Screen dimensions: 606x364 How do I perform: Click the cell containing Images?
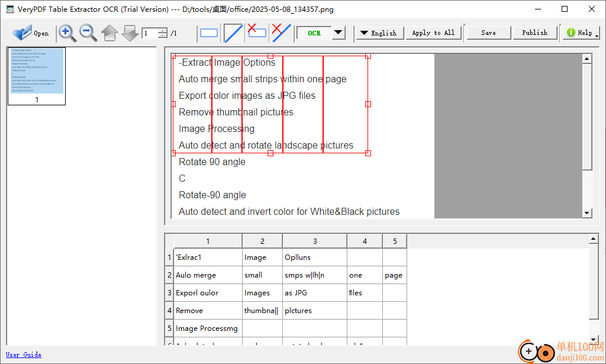click(x=262, y=293)
